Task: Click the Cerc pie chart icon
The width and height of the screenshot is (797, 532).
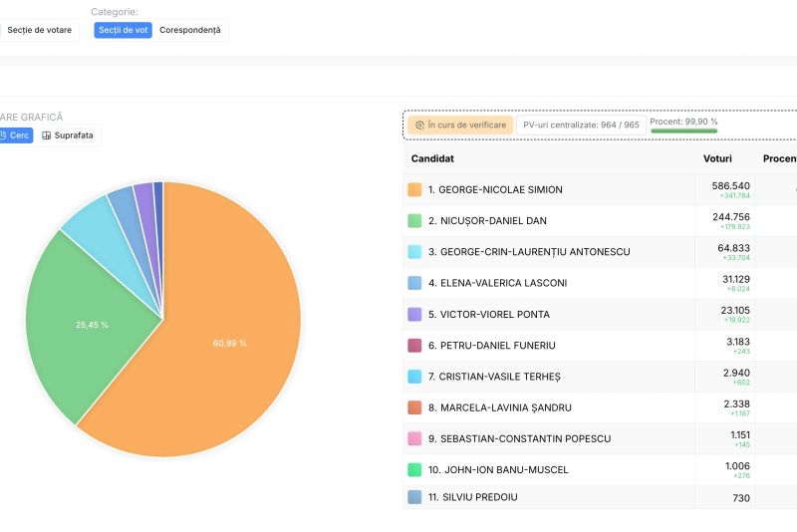Action: [x=3, y=135]
